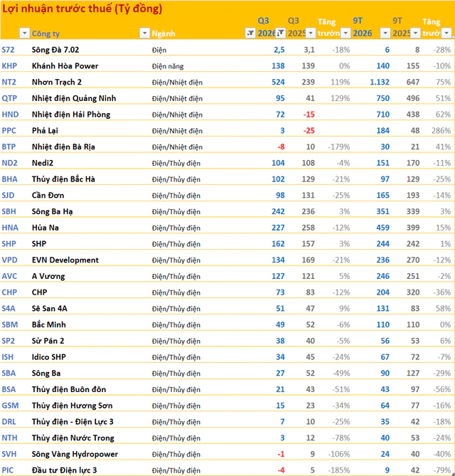Open the 9T 2026 column filter dropdown
Screen dimensions: 455x476
point(385,33)
